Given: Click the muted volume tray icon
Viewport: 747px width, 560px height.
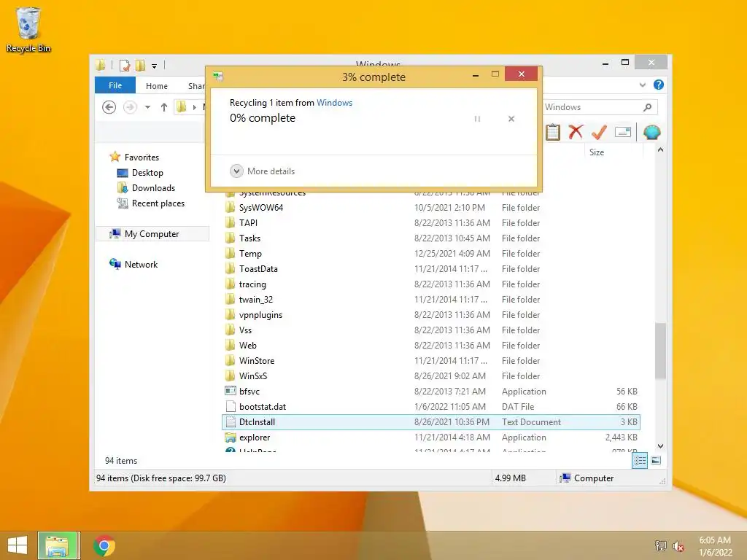Looking at the screenshot, I should (x=678, y=546).
